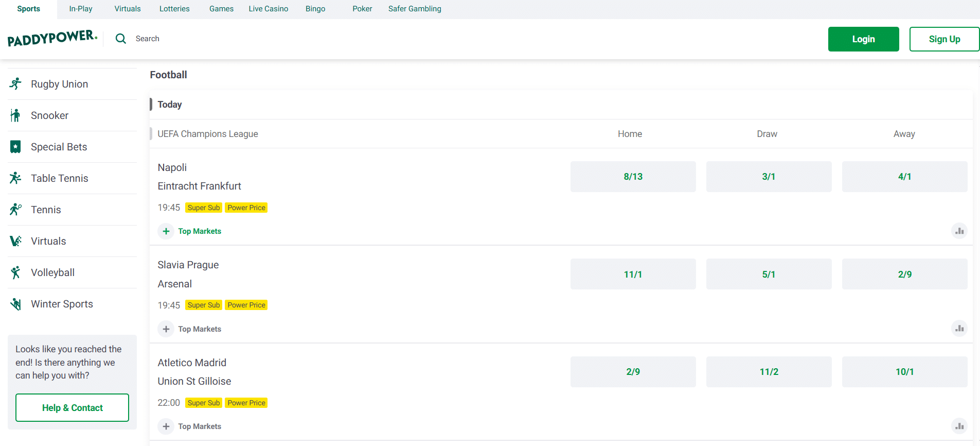The width and height of the screenshot is (980, 446).
Task: Click the Virtuals V icon in sidebar
Action: [15, 241]
